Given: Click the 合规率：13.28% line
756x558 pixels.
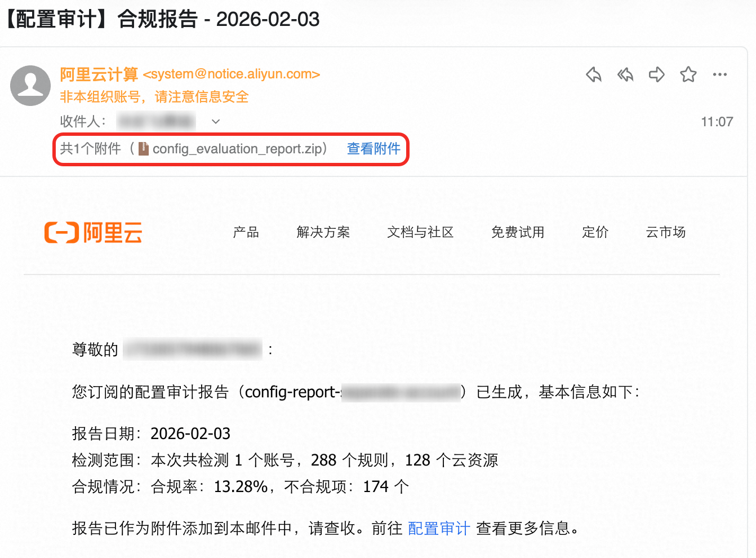Looking at the screenshot, I should [x=241, y=486].
